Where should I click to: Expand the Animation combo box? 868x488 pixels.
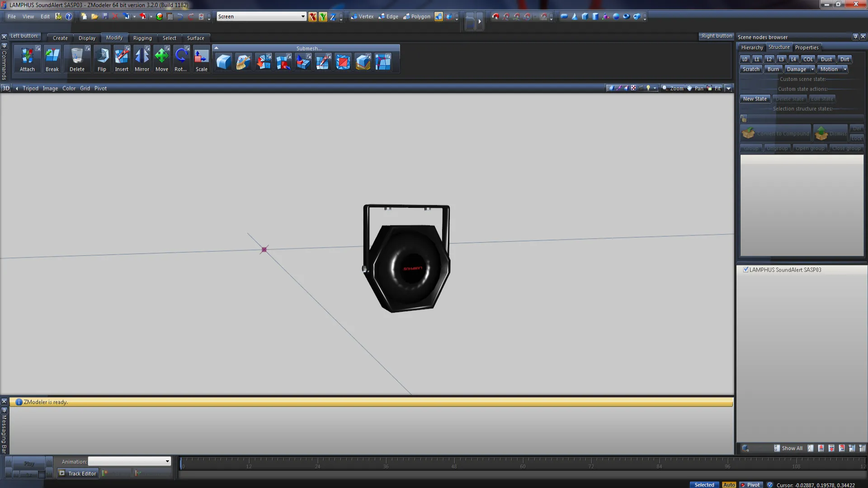point(167,461)
